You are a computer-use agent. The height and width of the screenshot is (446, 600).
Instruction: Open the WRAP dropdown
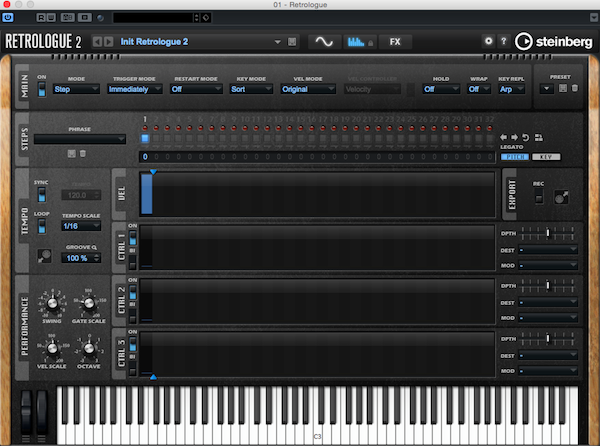(479, 89)
